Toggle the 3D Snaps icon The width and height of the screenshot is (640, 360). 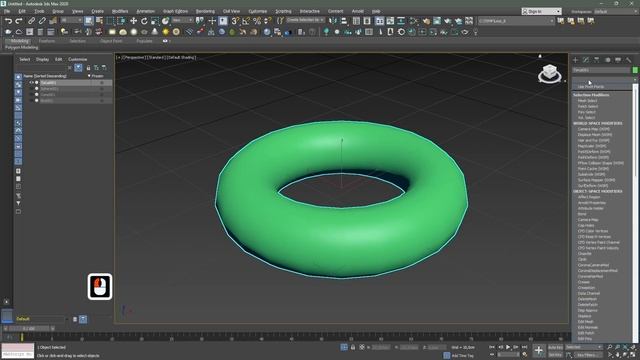coord(236,20)
